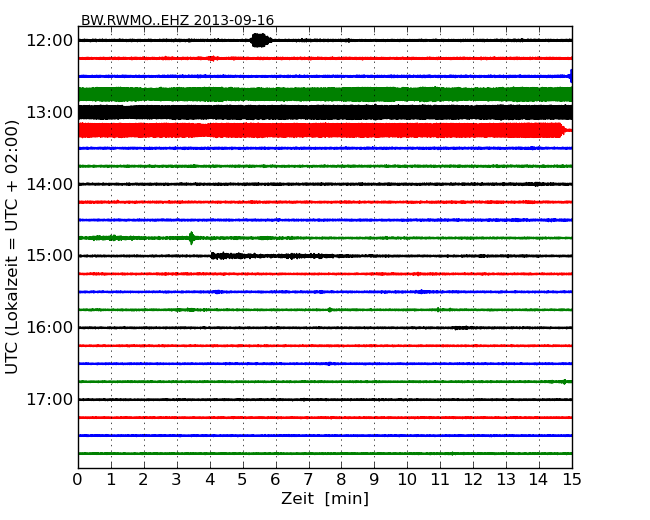
Task: Click the thick black 13:00 trace
Action: pyautogui.click(x=325, y=112)
